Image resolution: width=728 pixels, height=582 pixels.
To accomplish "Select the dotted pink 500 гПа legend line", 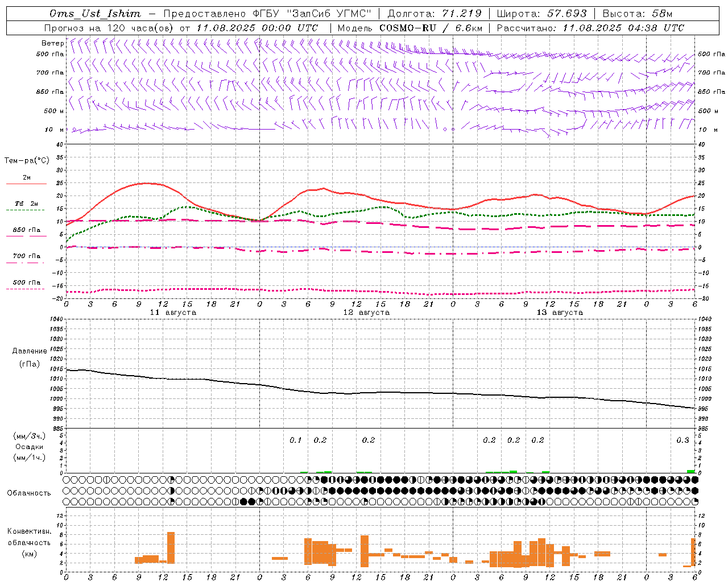I will 26,289.
